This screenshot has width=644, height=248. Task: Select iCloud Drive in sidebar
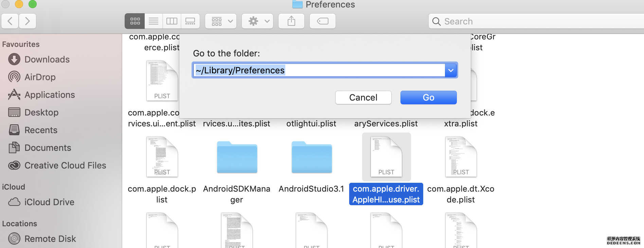[x=49, y=202]
